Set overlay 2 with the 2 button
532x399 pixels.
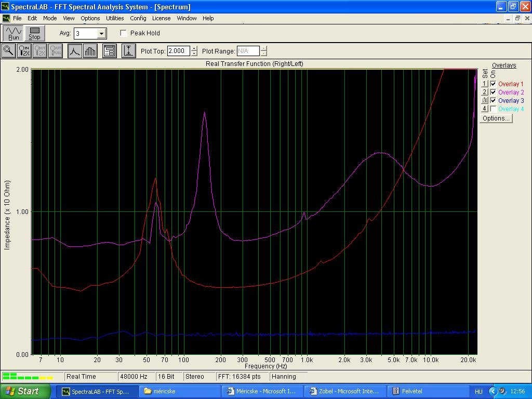click(x=485, y=92)
